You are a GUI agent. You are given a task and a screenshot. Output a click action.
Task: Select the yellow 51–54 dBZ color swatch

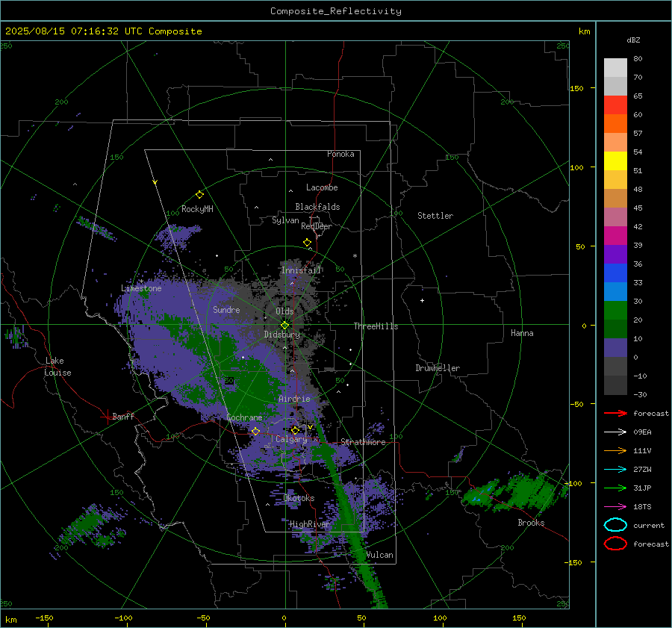(615, 161)
